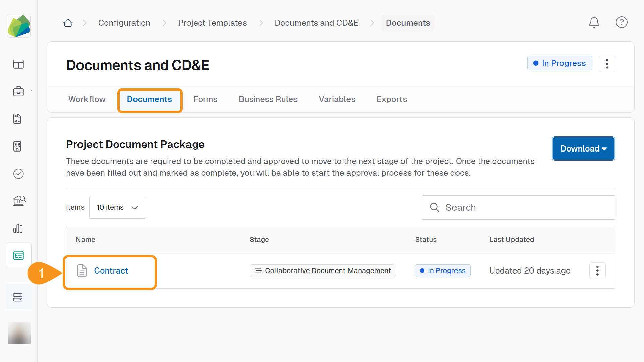Open the briefcase icon in sidebar
644x362 pixels.
click(18, 92)
